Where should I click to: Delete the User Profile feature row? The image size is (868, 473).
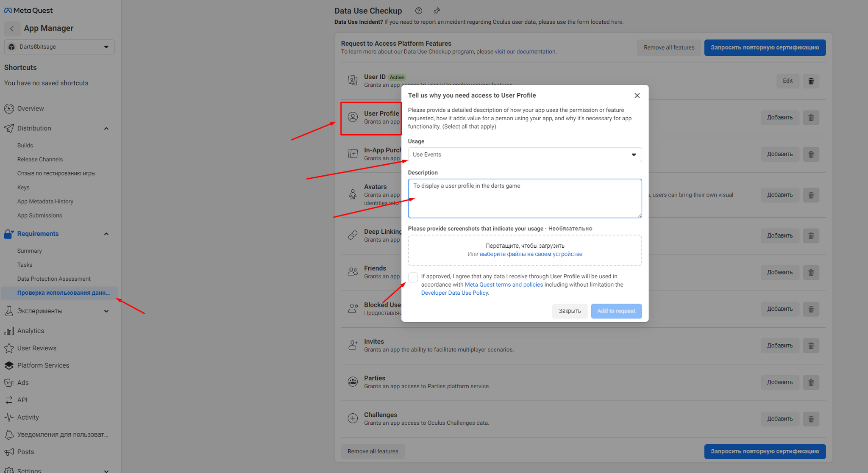pyautogui.click(x=811, y=118)
